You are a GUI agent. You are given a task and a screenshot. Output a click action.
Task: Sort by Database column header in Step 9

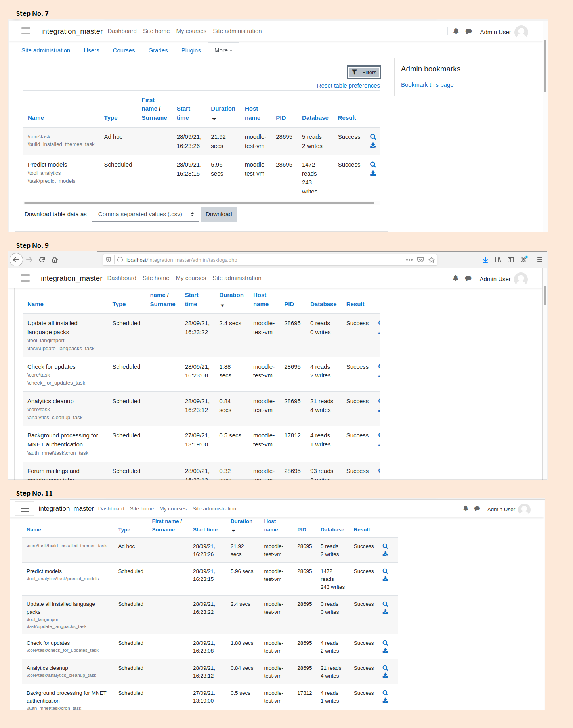click(323, 304)
